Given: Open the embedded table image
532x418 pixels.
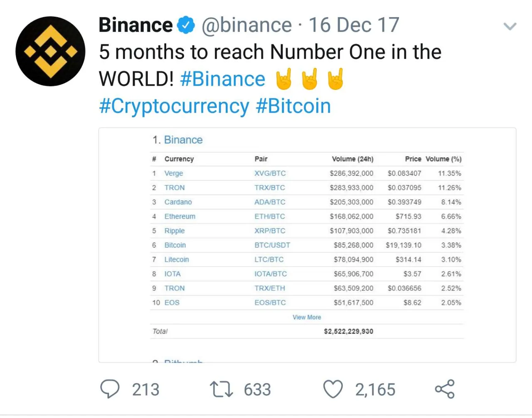Looking at the screenshot, I should click(307, 245).
